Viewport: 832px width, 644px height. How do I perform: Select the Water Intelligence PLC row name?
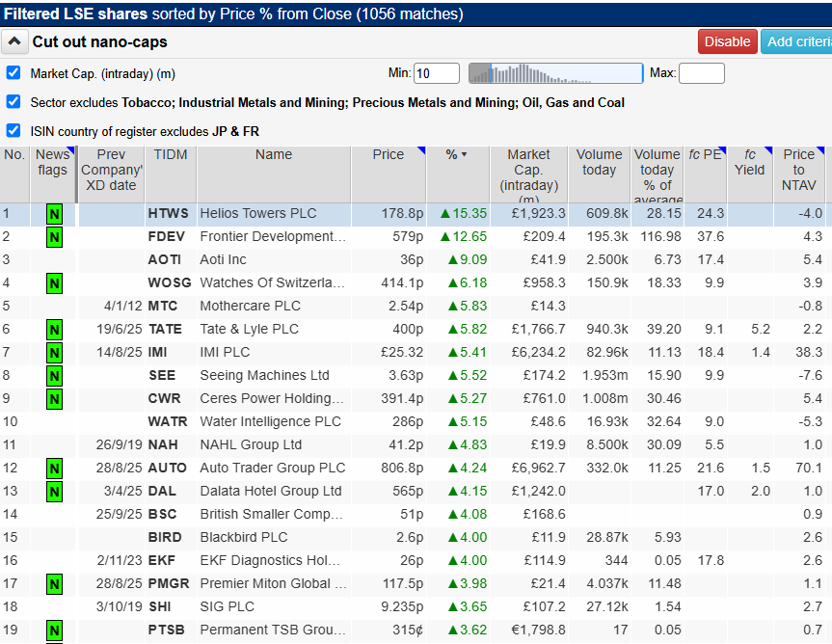(x=271, y=421)
